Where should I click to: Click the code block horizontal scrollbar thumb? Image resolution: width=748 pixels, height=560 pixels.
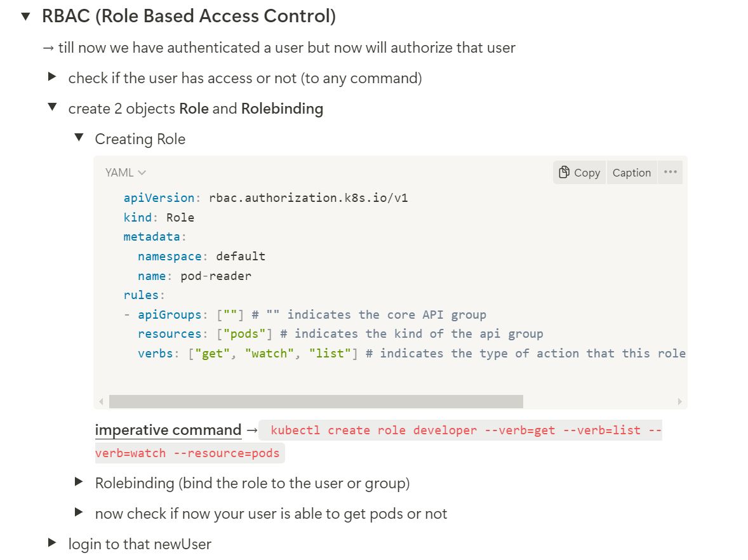316,402
